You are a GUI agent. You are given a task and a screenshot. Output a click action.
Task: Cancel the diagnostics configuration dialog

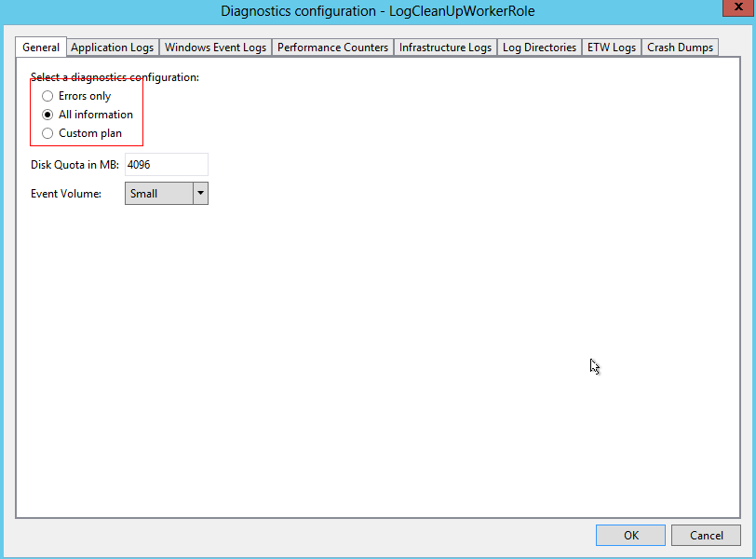706,535
